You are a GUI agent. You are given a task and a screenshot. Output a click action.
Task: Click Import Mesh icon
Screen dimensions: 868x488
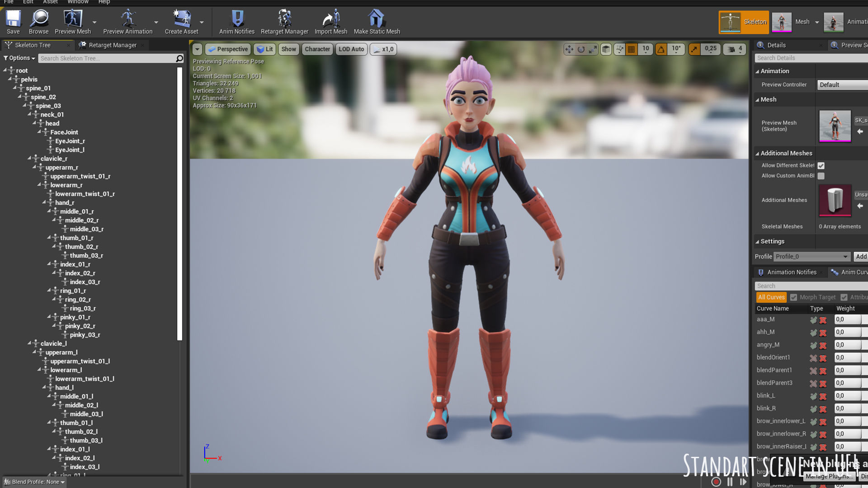[331, 22]
